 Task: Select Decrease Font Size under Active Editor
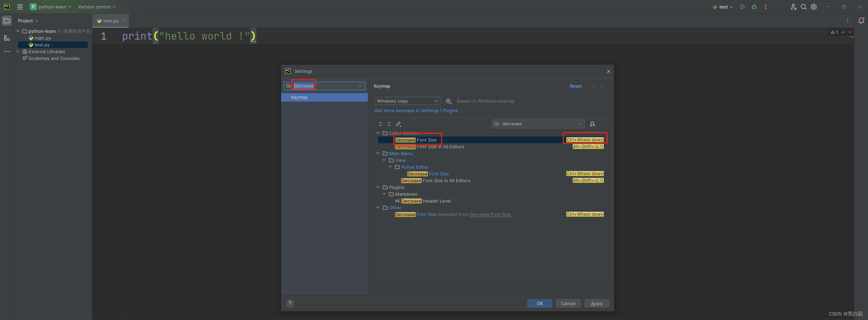tap(428, 174)
